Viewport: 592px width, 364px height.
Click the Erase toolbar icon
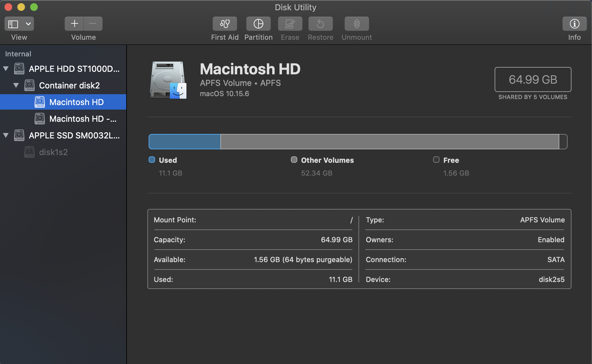290,24
